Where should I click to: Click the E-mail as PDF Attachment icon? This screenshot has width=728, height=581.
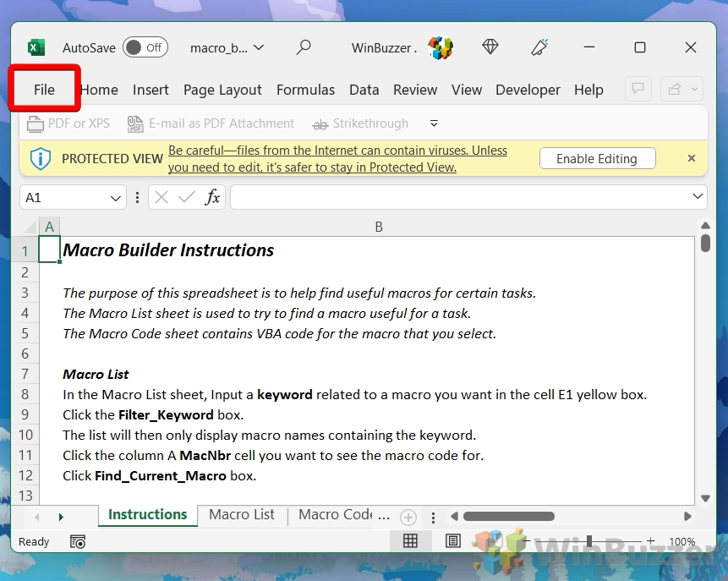click(134, 123)
